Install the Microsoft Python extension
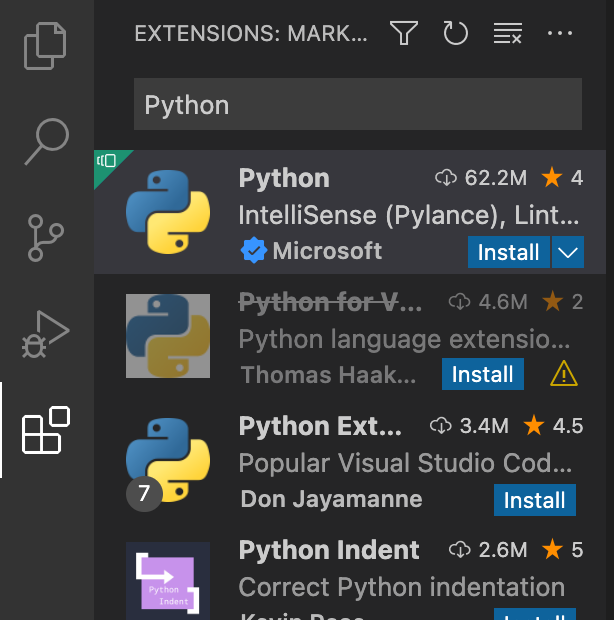The height and width of the screenshot is (620, 614). [x=508, y=253]
